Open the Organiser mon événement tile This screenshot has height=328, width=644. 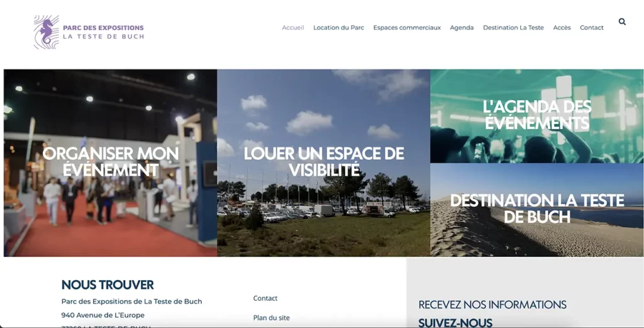111,163
